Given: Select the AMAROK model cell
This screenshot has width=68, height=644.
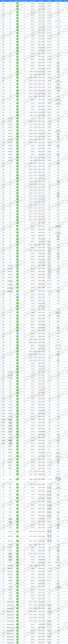Looking at the screenshot, I should (10, 446).
